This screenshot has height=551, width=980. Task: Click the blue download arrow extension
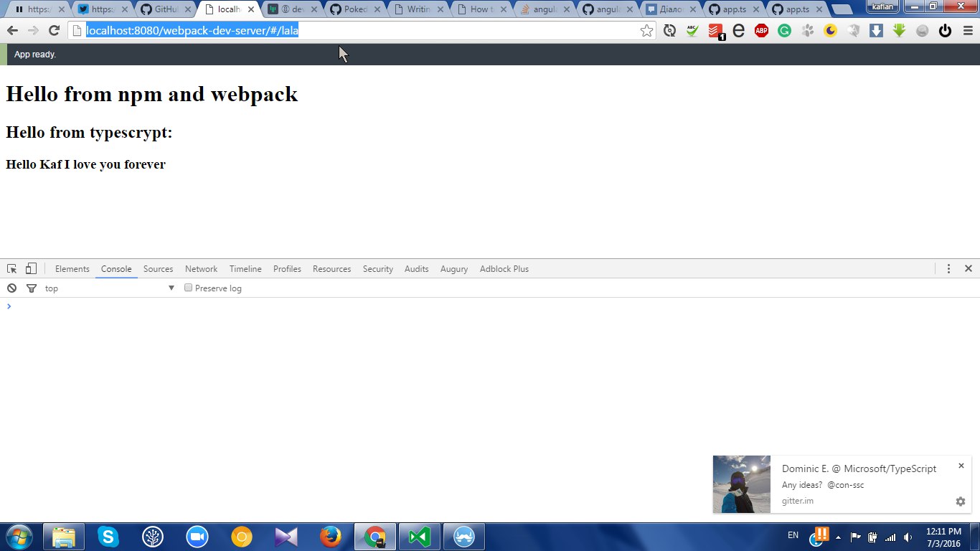876,30
